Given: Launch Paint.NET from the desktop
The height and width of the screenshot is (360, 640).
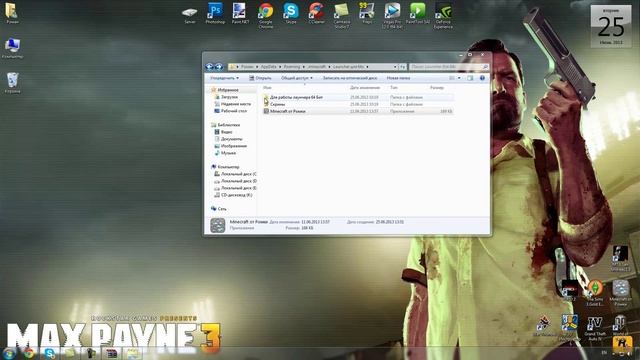Looking at the screenshot, I should click(x=240, y=13).
